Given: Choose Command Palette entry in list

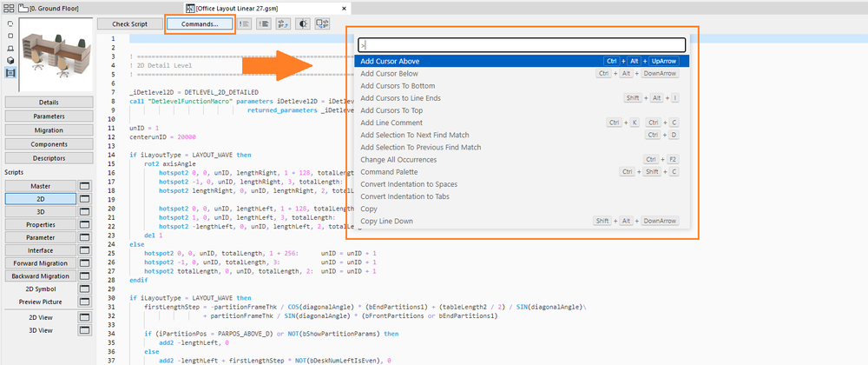Looking at the screenshot, I should coord(522,172).
